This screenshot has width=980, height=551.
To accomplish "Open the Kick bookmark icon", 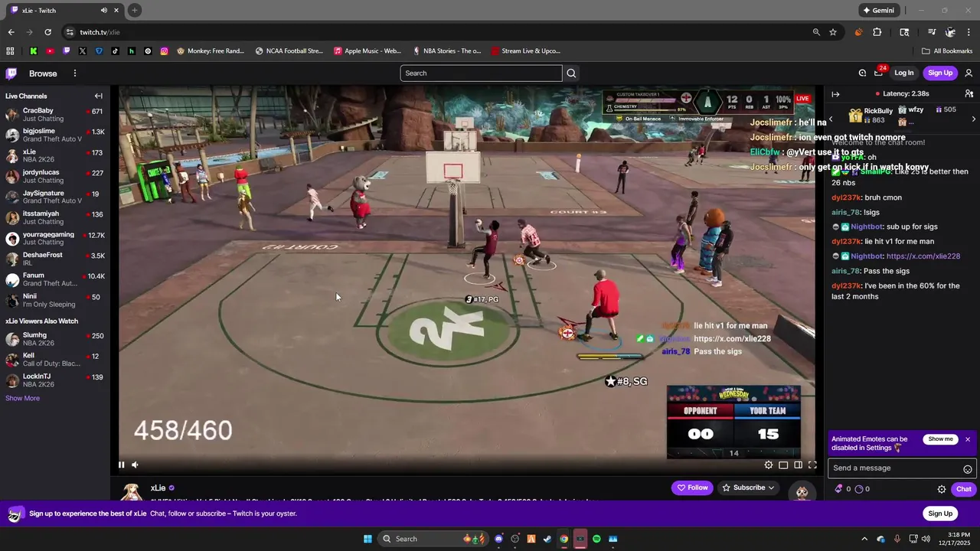I will click(33, 51).
